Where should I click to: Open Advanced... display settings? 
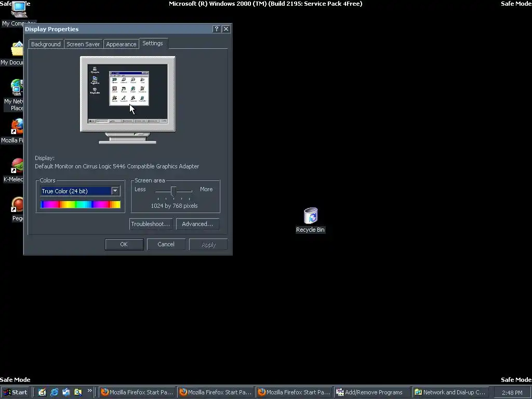(197, 224)
